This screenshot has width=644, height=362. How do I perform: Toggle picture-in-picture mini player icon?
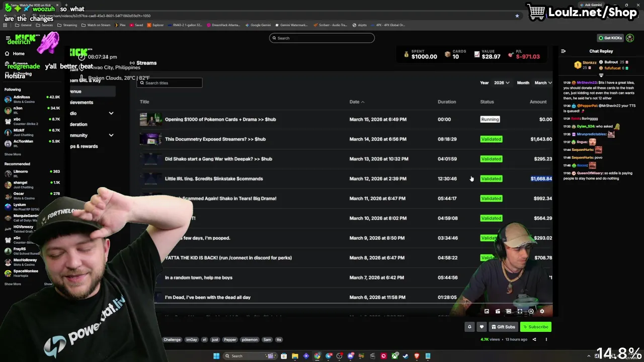click(x=487, y=311)
